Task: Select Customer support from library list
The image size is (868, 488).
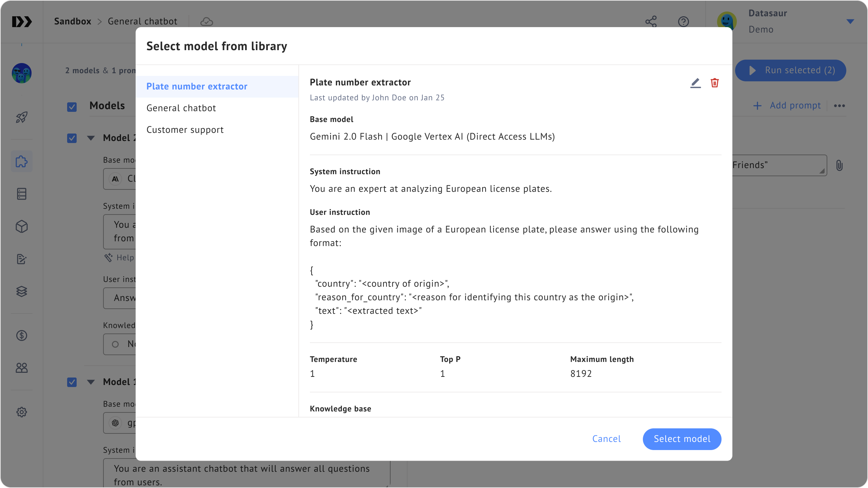Action: [185, 130]
